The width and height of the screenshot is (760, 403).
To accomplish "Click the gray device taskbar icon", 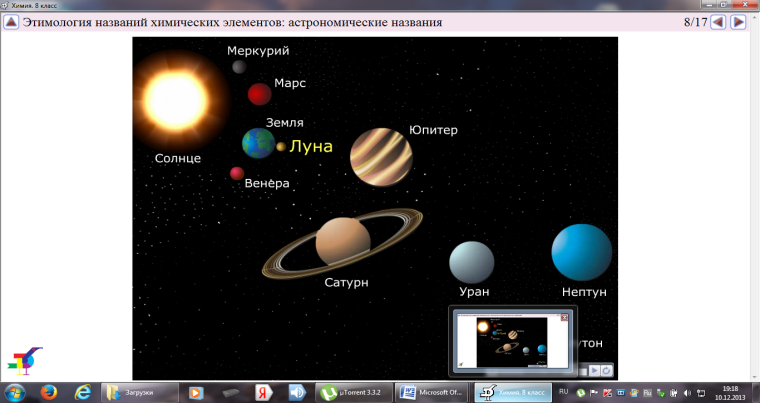I will pyautogui.click(x=231, y=392).
